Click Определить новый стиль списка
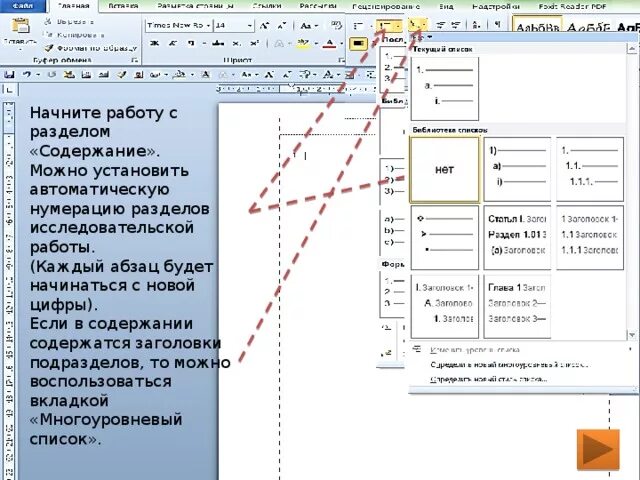This screenshot has height=480, width=640. [x=522, y=379]
